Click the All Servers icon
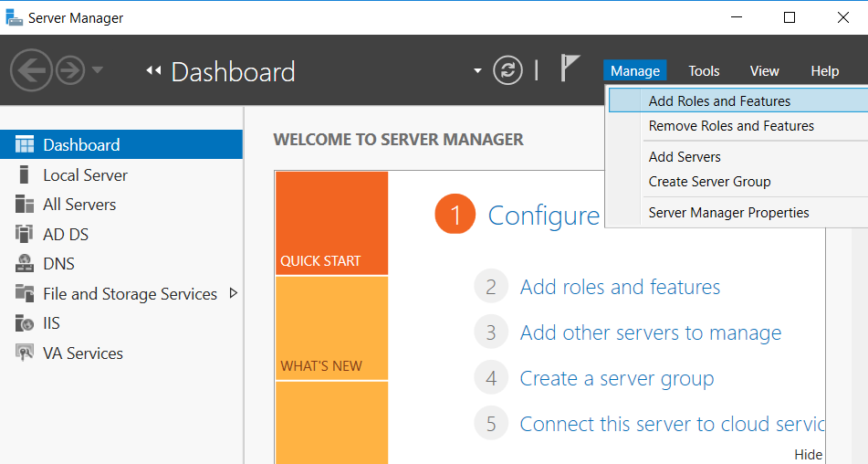The height and width of the screenshot is (464, 868). pyautogui.click(x=25, y=204)
